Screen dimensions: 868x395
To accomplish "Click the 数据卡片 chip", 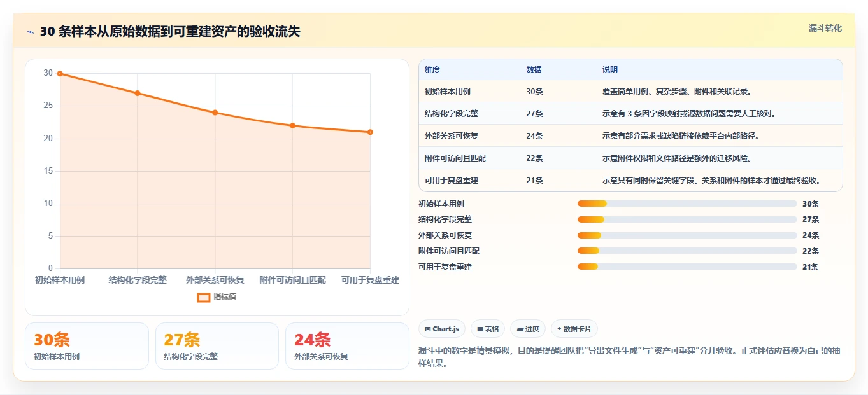I will [574, 329].
